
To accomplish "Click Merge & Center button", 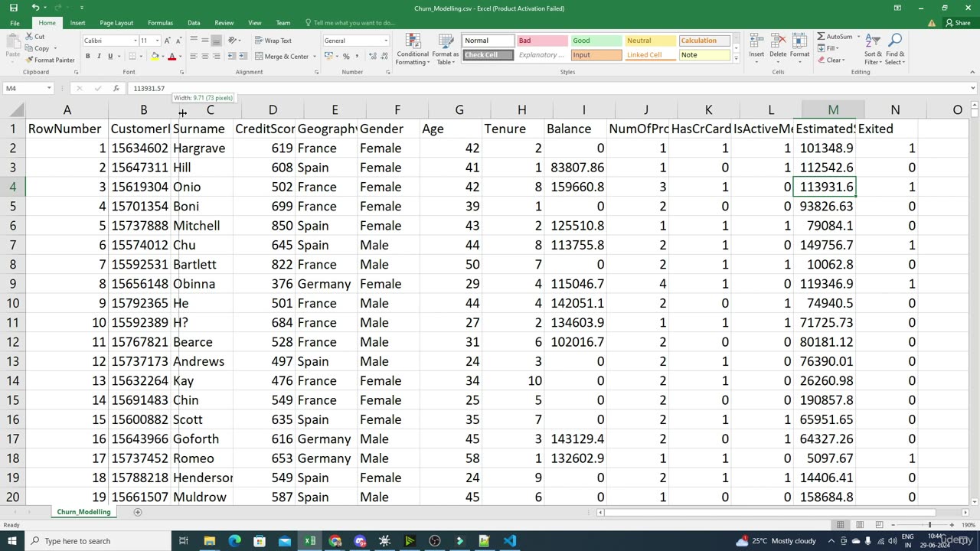I will (x=280, y=56).
